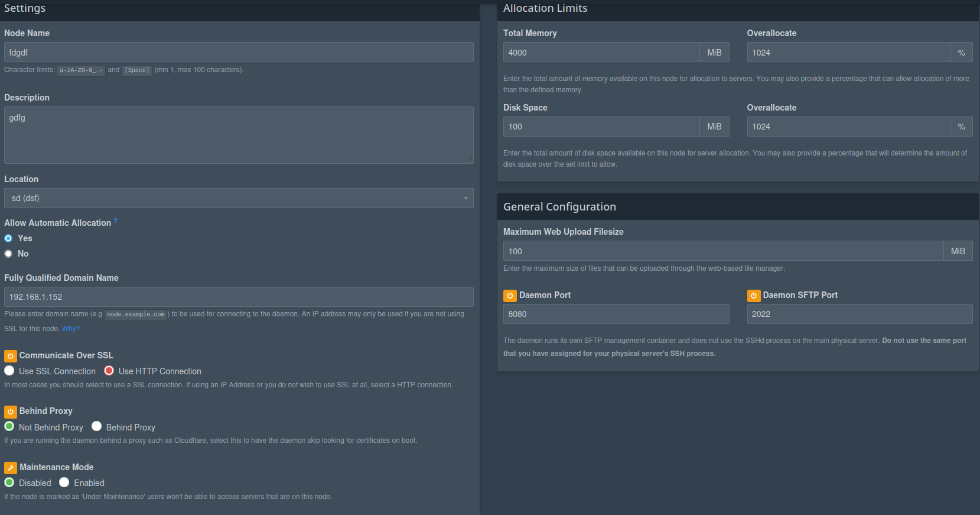This screenshot has width=980, height=515.
Task: Click the question mark next to Allow Automatic Allocation
Action: coord(115,221)
